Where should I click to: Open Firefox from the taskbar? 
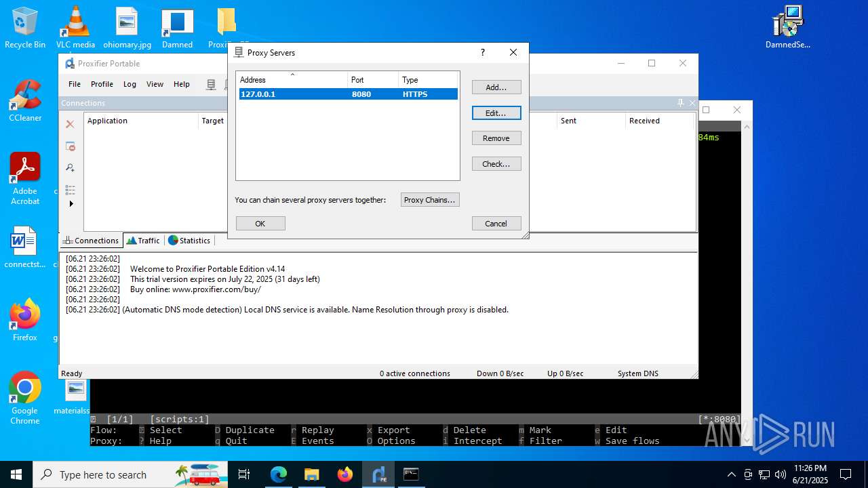[345, 474]
